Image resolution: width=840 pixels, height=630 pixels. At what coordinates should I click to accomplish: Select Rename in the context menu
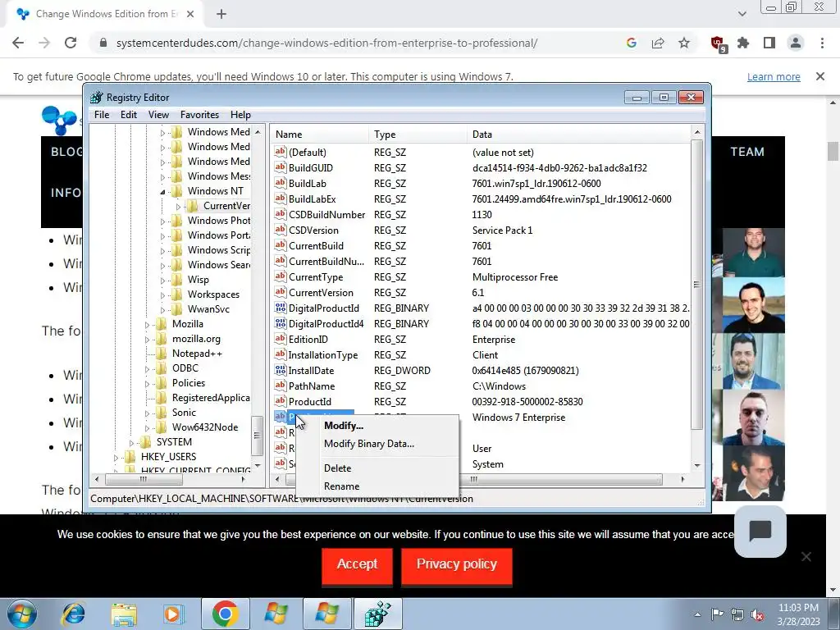click(x=341, y=486)
